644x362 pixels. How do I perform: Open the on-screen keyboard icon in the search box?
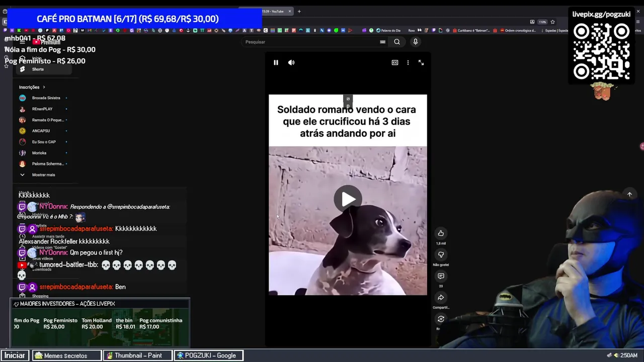tap(382, 42)
